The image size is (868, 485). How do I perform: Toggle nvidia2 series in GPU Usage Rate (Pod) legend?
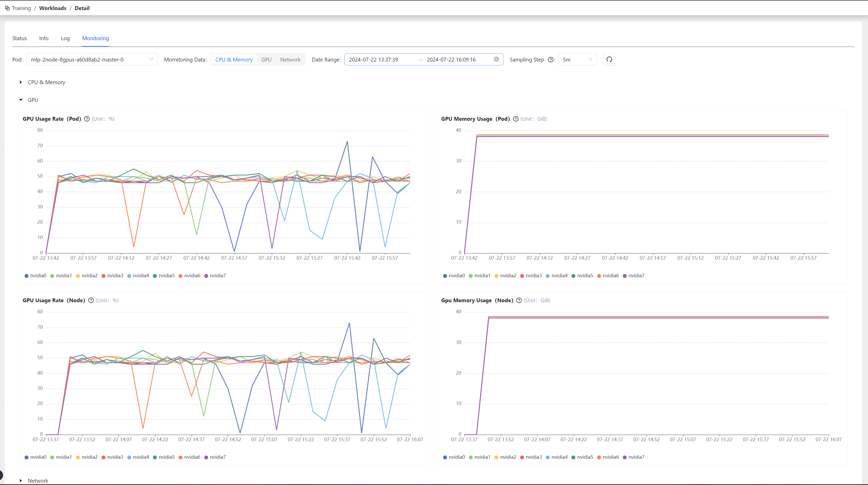86,276
